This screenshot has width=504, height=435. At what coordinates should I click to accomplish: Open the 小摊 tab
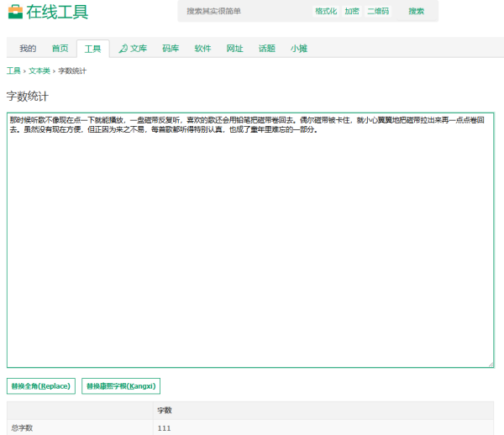[299, 49]
